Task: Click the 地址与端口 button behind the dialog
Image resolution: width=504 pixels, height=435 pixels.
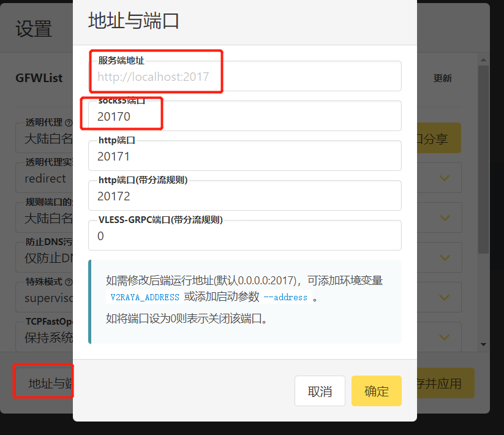Action: point(44,384)
